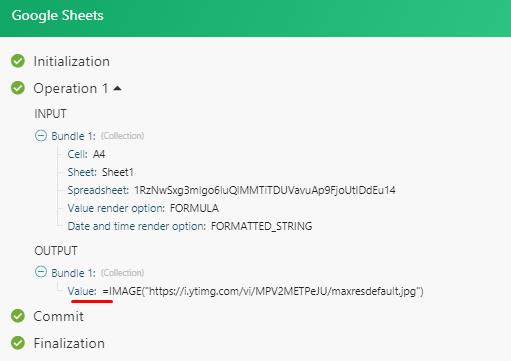
Task: Click the Sheet1 value
Action: [118, 172]
